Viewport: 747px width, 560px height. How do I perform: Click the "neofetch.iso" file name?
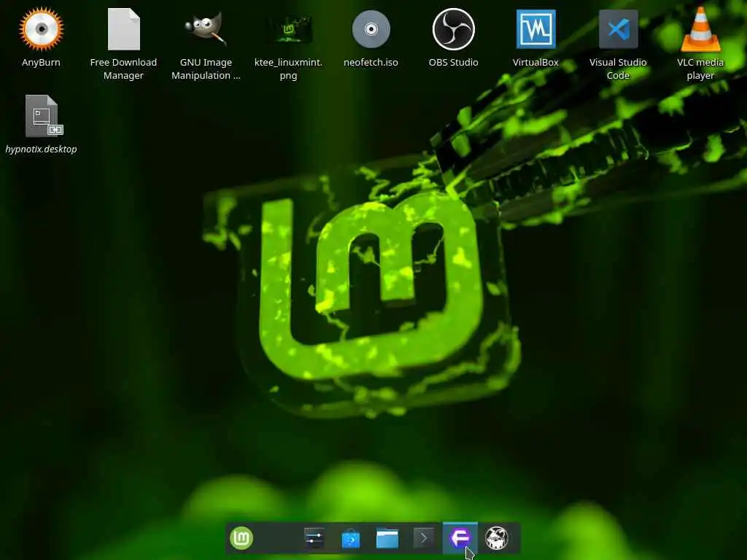(371, 63)
